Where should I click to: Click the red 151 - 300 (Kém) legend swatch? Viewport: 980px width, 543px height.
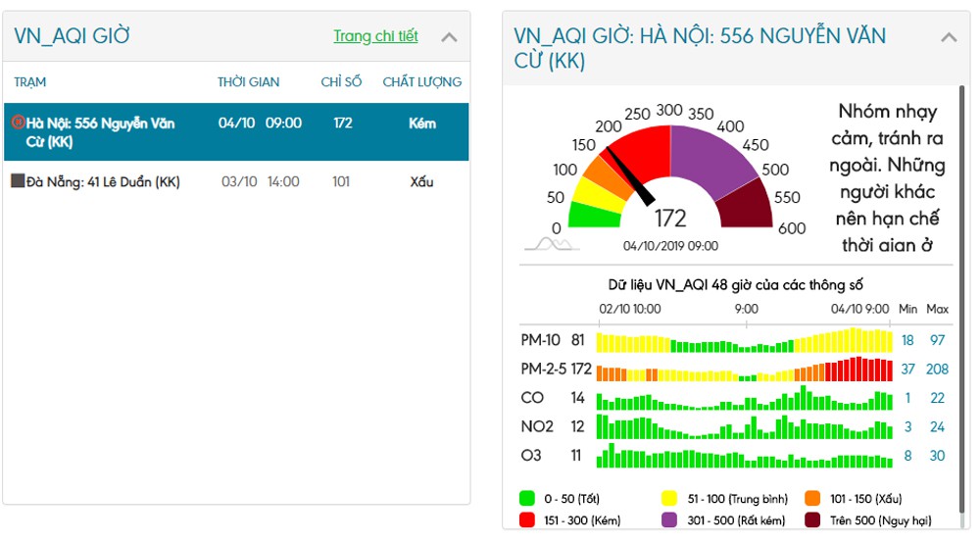click(x=527, y=519)
